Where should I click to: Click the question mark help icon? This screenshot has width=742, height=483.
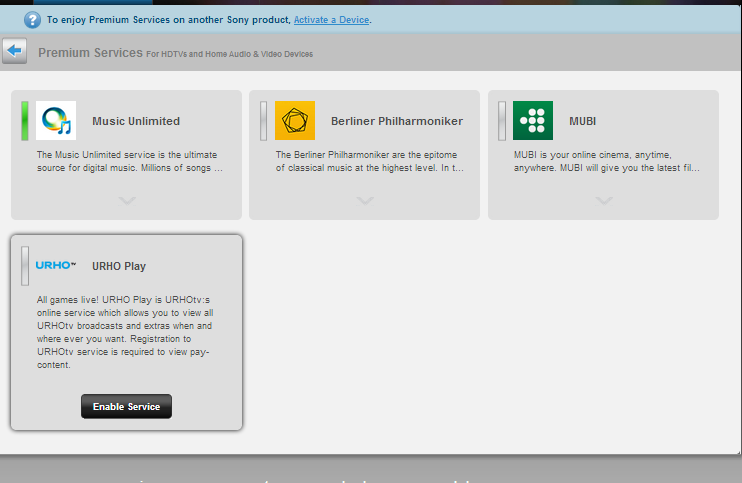(32, 20)
